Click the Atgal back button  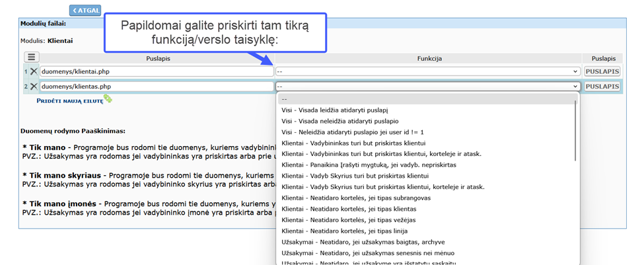coord(85,11)
